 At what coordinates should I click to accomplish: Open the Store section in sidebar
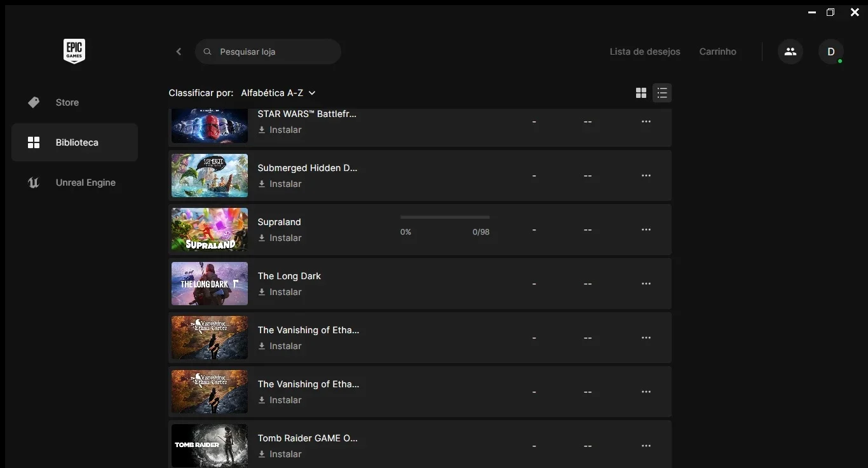tap(74, 102)
